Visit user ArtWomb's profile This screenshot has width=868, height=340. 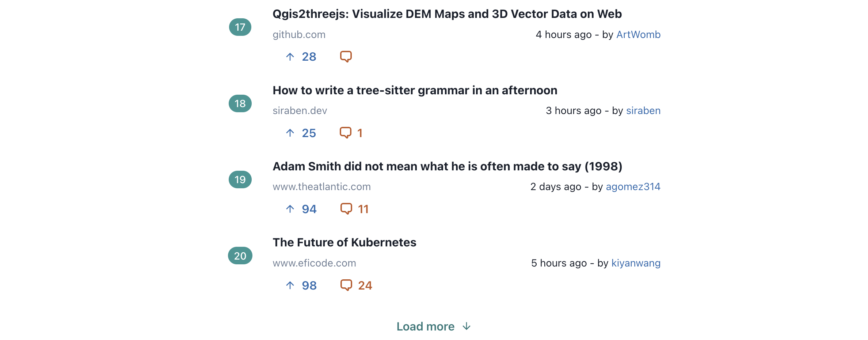(638, 34)
